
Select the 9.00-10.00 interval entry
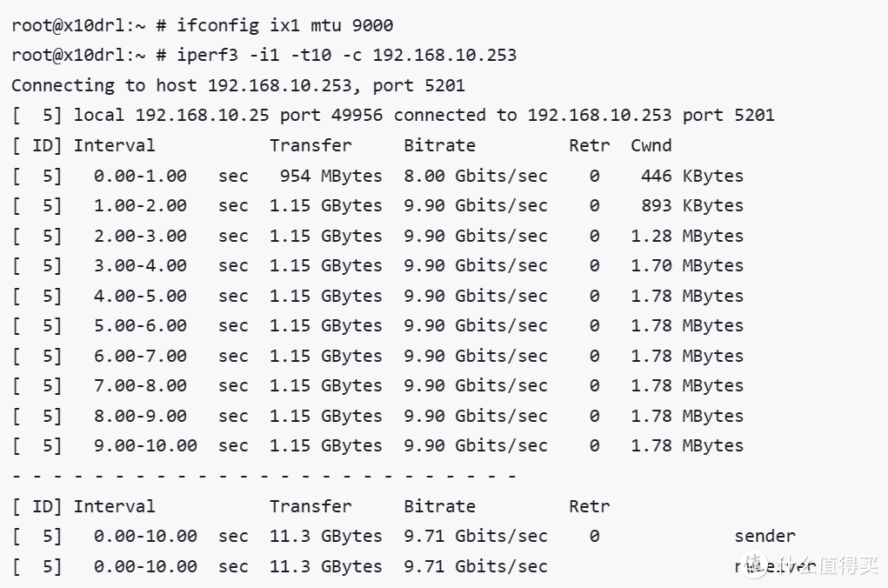(x=145, y=445)
